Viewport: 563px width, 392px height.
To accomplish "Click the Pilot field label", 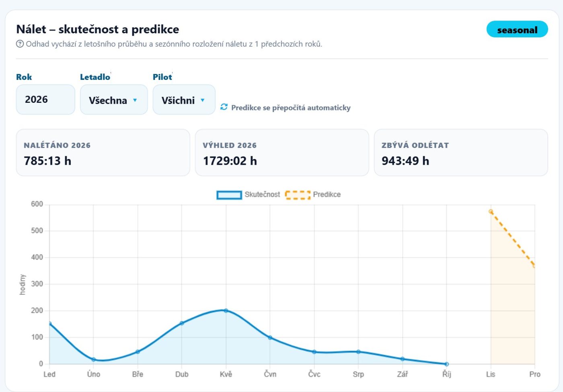I will coord(162,77).
